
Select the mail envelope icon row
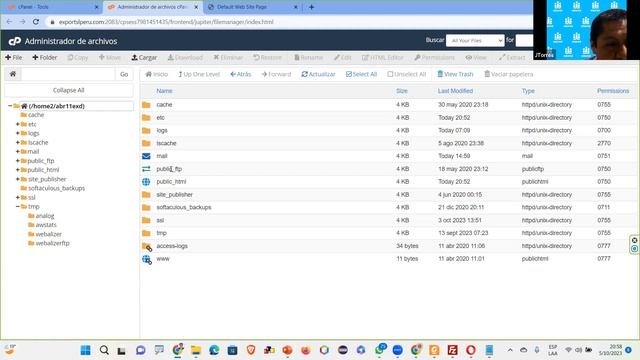click(146, 156)
